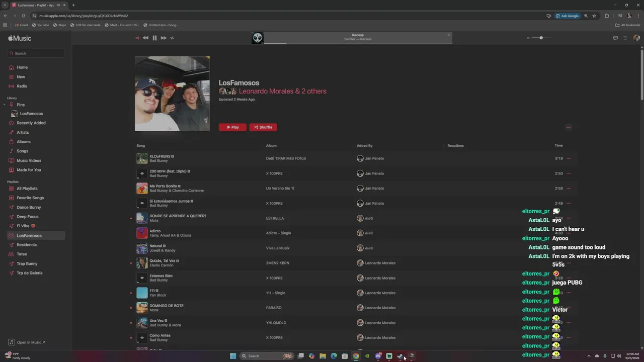Skip to next track
The width and height of the screenshot is (644, 362).
[164, 38]
